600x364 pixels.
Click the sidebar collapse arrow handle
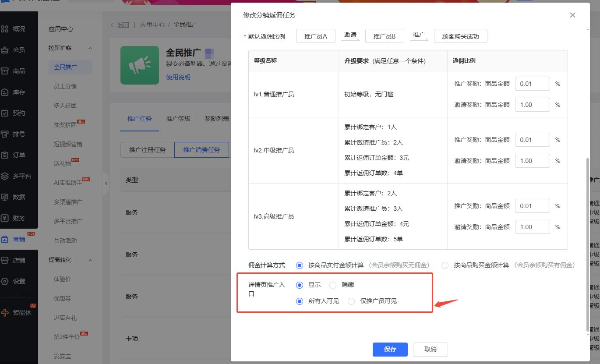pos(106,185)
